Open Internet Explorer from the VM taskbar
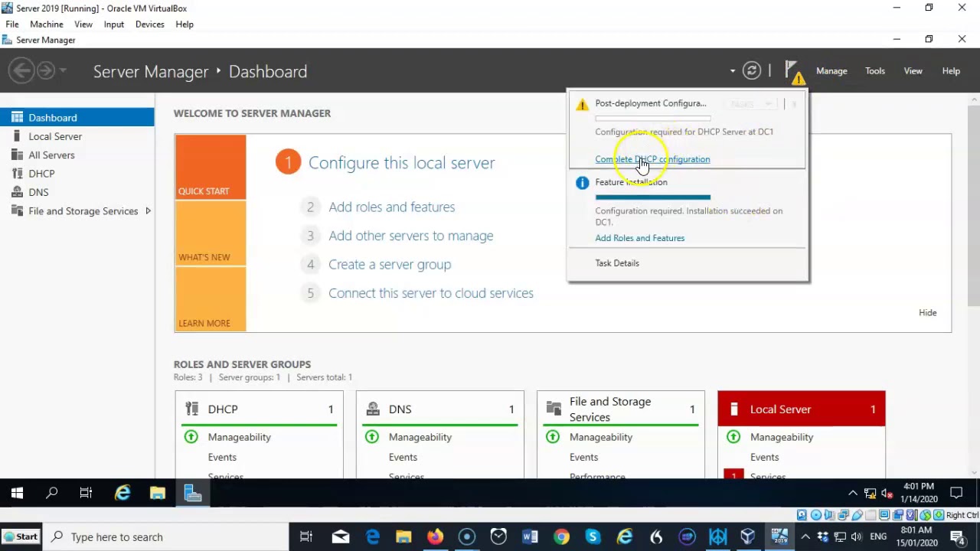 [x=122, y=494]
